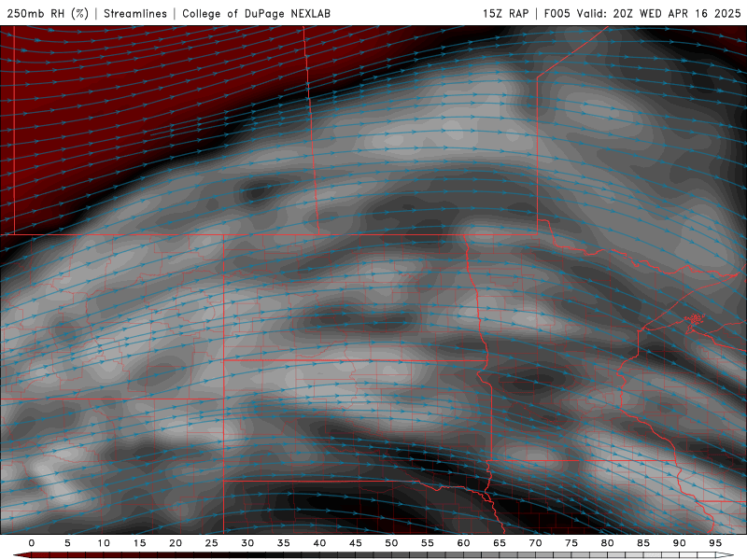This screenshot has height=560, width=747.
Task: Click the '10' label on the color scale
Action: (x=104, y=543)
